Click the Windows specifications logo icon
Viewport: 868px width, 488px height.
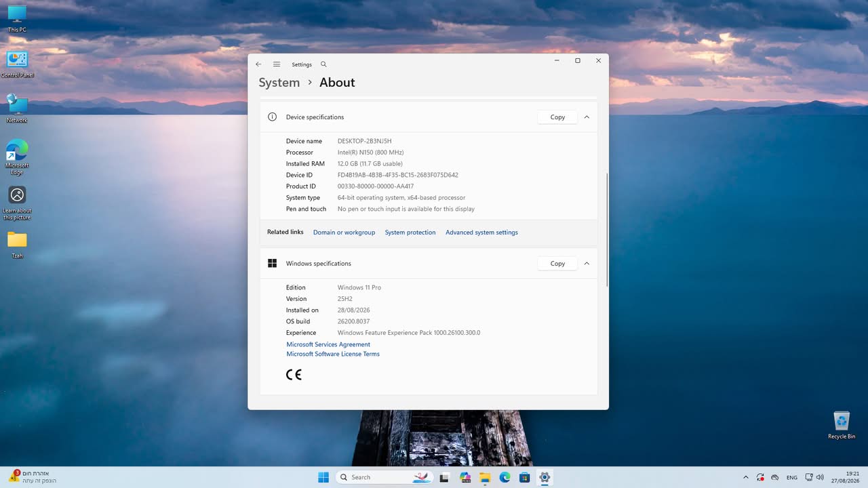pyautogui.click(x=272, y=263)
